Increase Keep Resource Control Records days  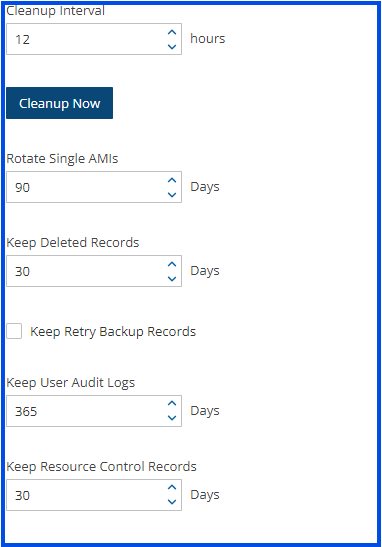pyautogui.click(x=172, y=488)
